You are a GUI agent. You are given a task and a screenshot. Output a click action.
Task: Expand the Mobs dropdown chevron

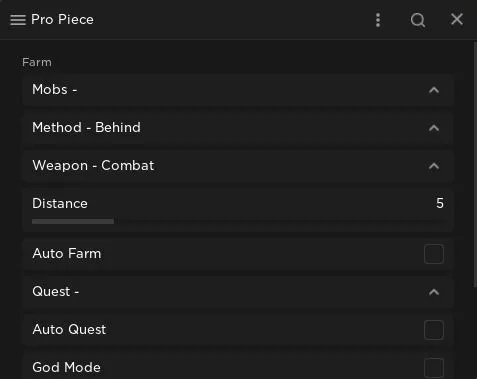pyautogui.click(x=434, y=90)
